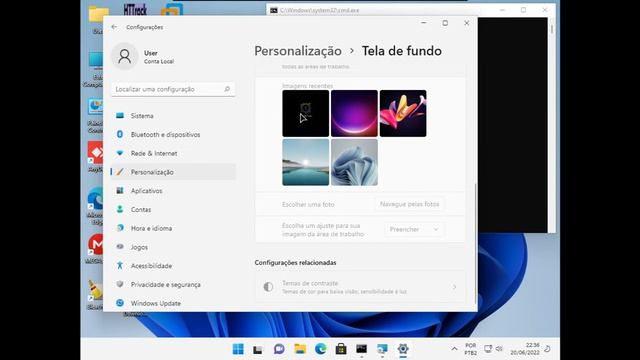
Task: Select the colorful flower wallpaper thumbnail
Action: pyautogui.click(x=403, y=113)
